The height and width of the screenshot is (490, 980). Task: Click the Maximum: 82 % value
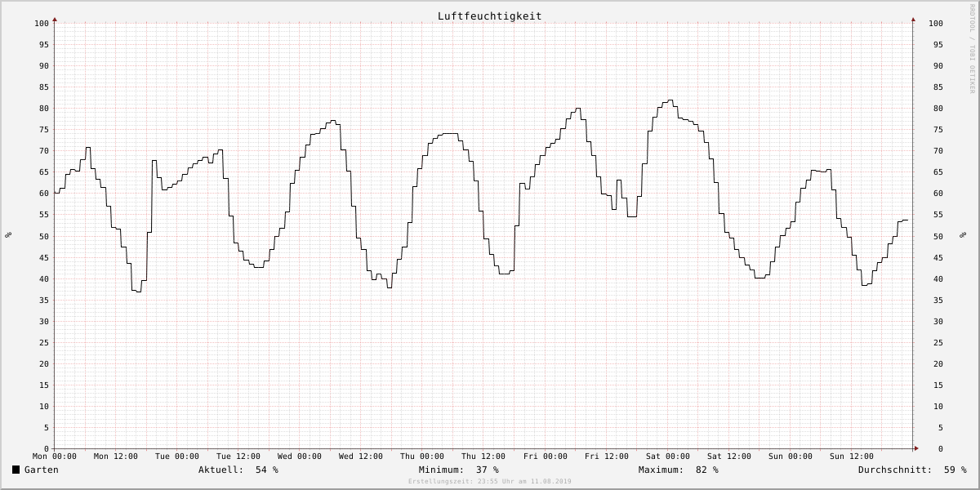click(679, 470)
